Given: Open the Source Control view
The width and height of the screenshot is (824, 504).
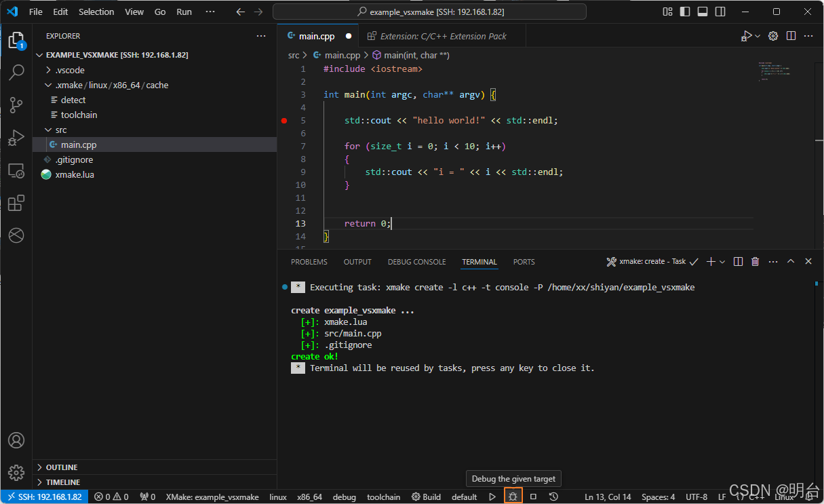Looking at the screenshot, I should pyautogui.click(x=16, y=105).
